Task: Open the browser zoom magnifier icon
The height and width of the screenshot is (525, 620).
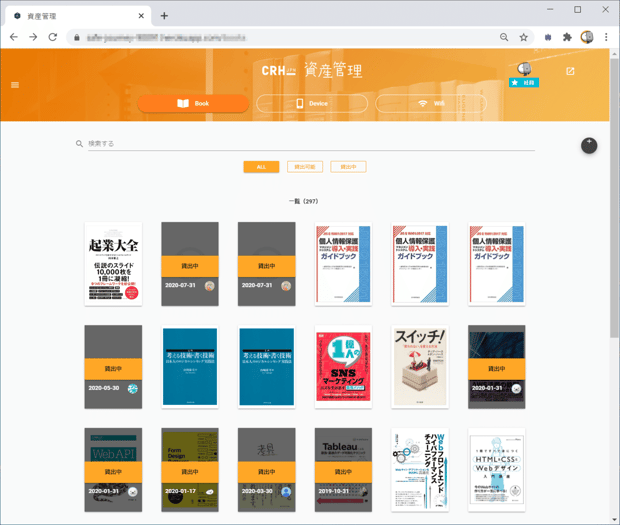Action: click(x=504, y=38)
